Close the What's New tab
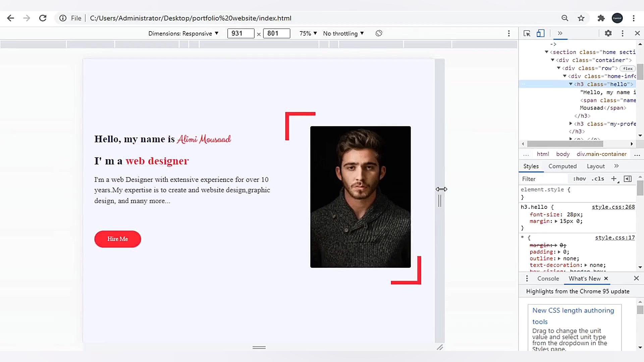The width and height of the screenshot is (644, 362). click(x=606, y=278)
